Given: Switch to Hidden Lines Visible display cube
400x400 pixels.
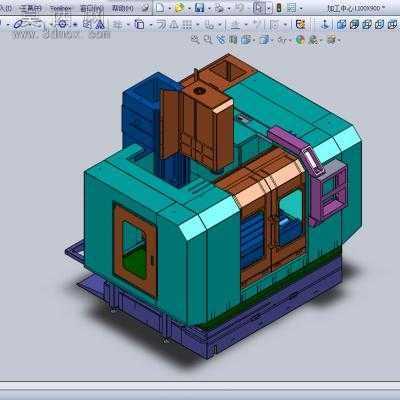Looking at the screenshot, I should (x=380, y=24).
